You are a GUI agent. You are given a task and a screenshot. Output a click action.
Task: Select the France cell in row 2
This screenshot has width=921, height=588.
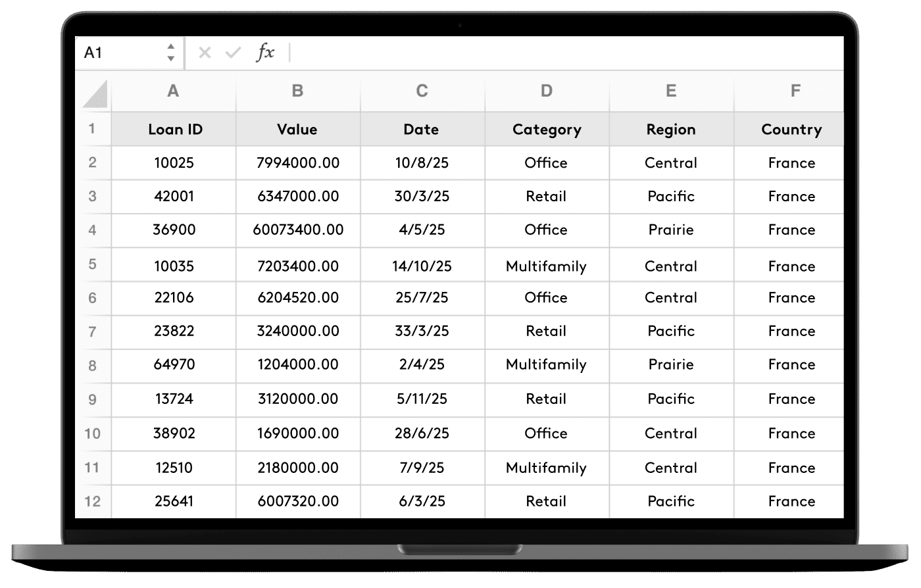791,162
